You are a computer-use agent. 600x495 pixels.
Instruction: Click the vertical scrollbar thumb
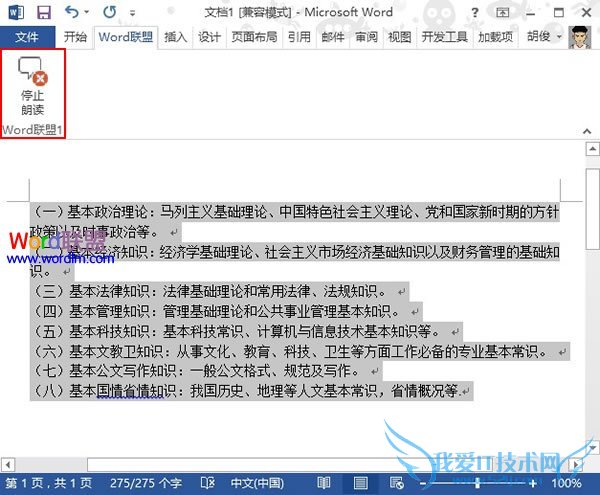[x=592, y=209]
